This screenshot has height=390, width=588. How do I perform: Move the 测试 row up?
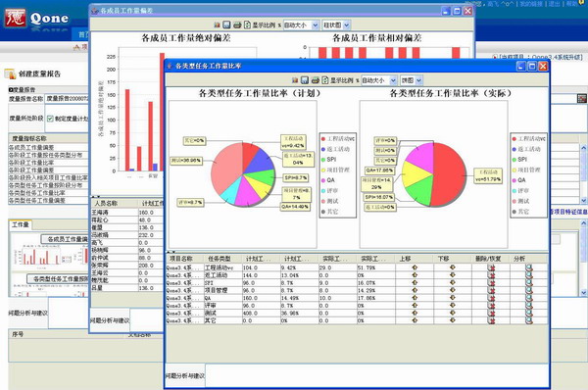[x=415, y=313]
